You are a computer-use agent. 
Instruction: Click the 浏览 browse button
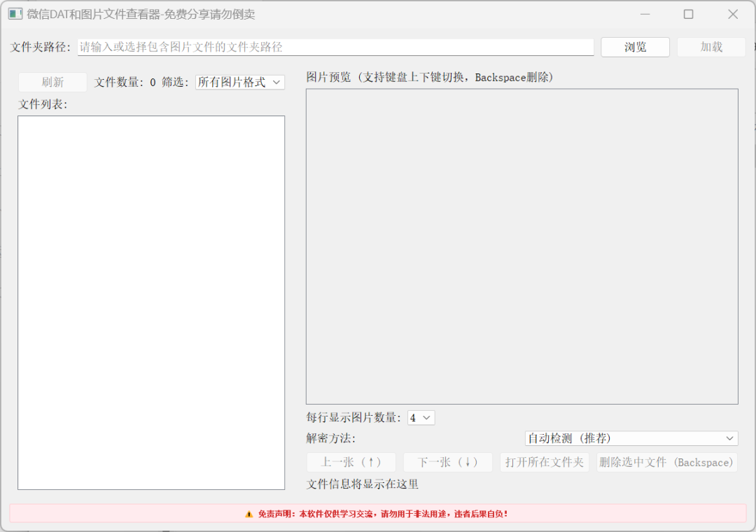point(635,47)
